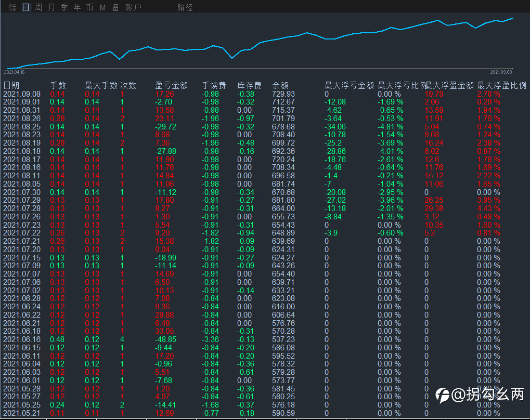
Task: Select the 2021.08.31 date row
Action: 22,110
